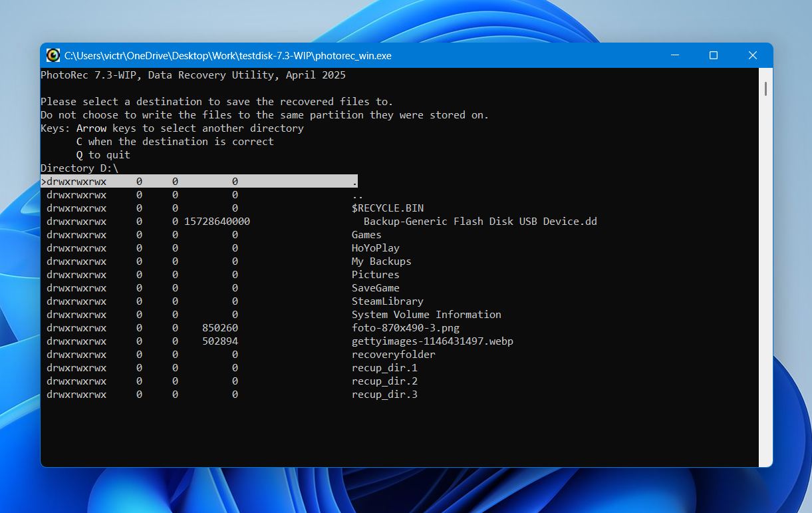Select the Games directory
Viewport: 812px width, 513px height.
366,235
